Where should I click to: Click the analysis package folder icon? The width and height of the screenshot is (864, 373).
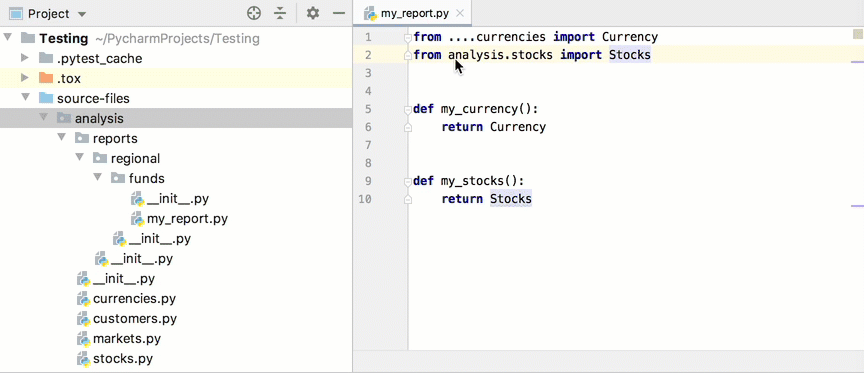pyautogui.click(x=64, y=118)
